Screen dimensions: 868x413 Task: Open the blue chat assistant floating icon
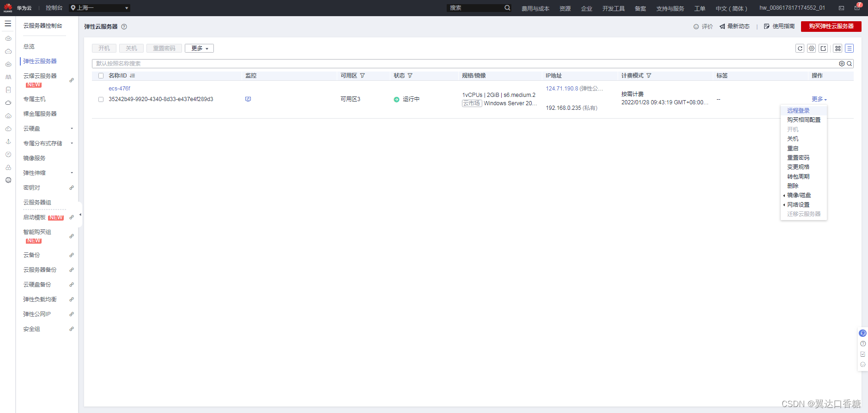pos(862,333)
